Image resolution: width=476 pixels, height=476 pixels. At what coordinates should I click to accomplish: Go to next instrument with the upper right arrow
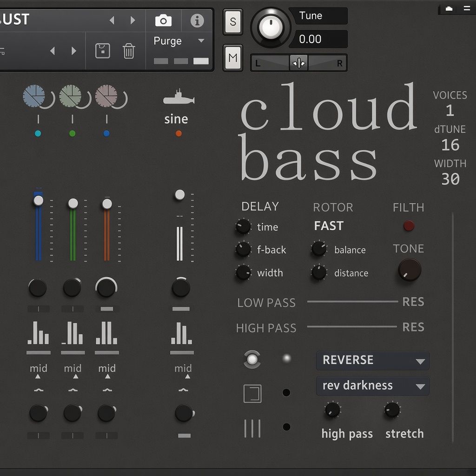point(132,20)
